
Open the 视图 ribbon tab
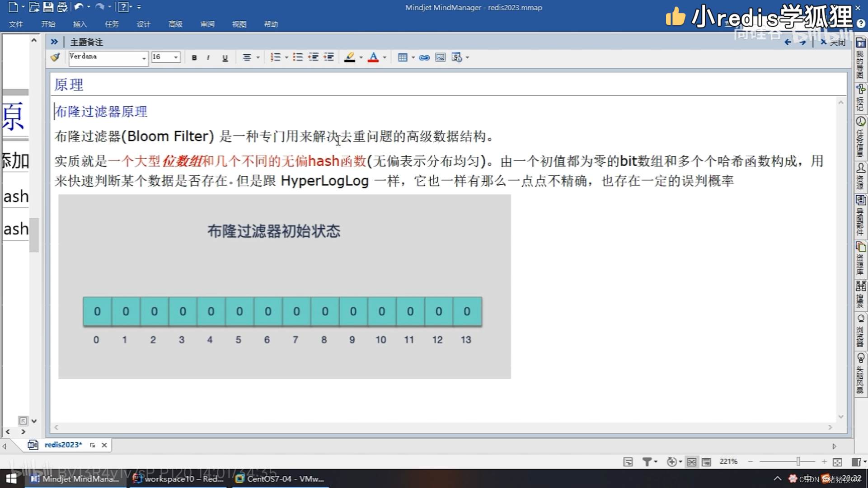(x=239, y=24)
